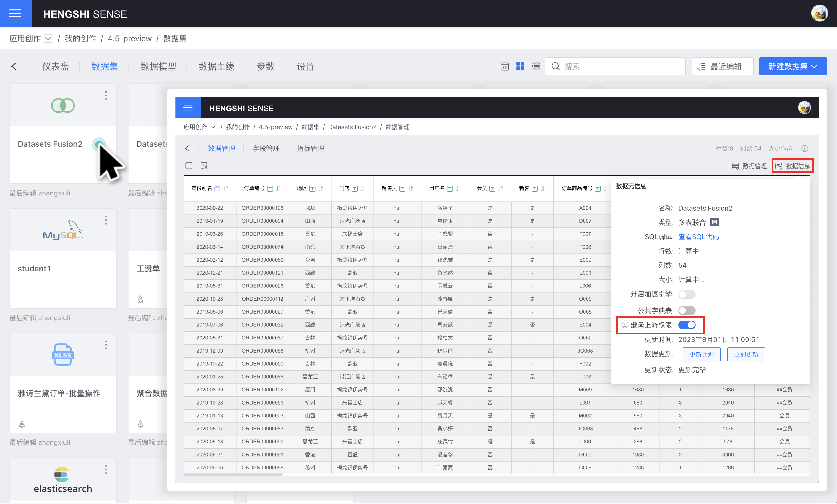The image size is (837, 504).
Task: Focus the 搜索 search field
Action: pos(615,66)
